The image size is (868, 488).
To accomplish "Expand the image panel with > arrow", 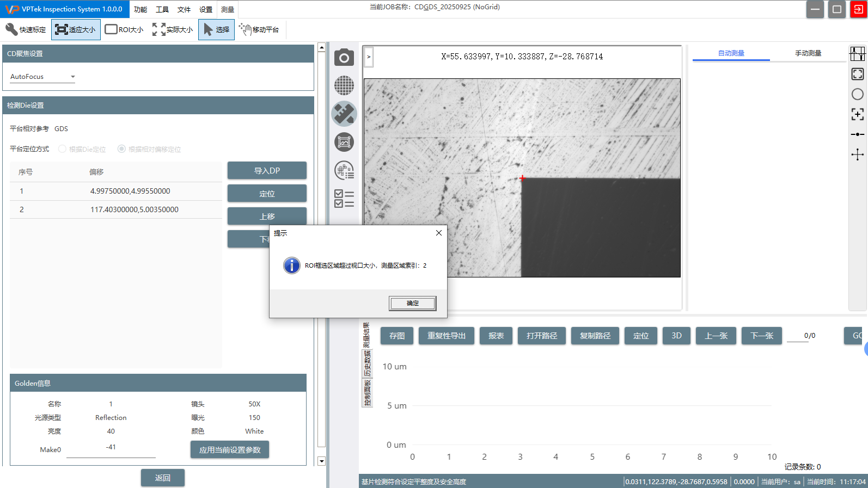I will pyautogui.click(x=369, y=57).
